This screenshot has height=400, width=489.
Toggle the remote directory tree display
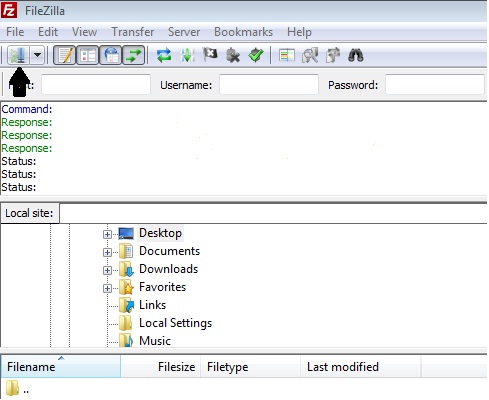coord(111,55)
